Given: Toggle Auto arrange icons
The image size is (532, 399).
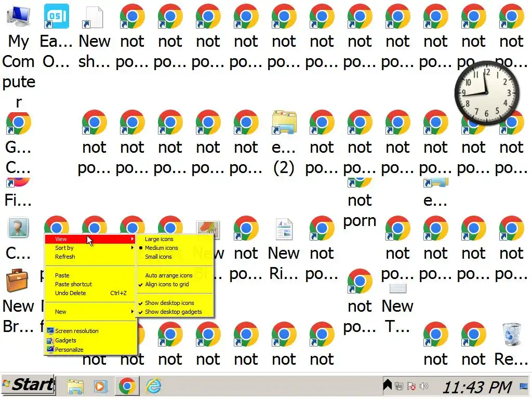Looking at the screenshot, I should 175,275.
